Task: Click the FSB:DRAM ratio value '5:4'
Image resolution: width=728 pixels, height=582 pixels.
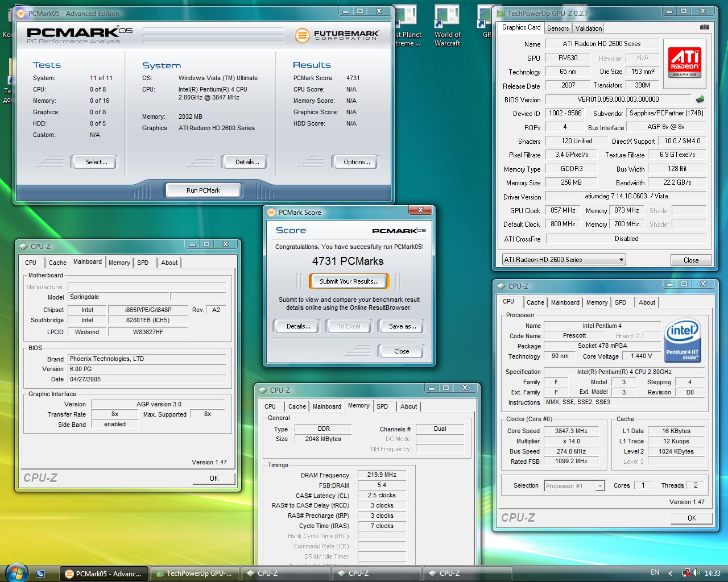Action: coord(382,485)
